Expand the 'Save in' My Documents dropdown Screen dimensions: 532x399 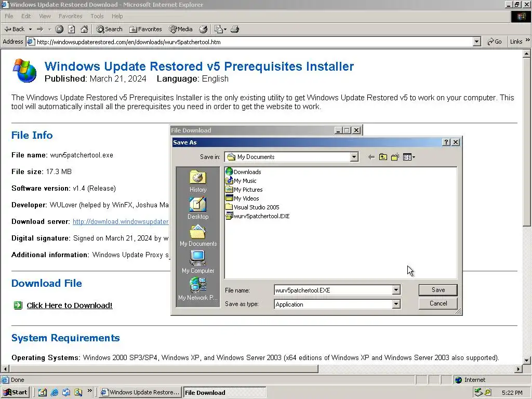click(354, 157)
